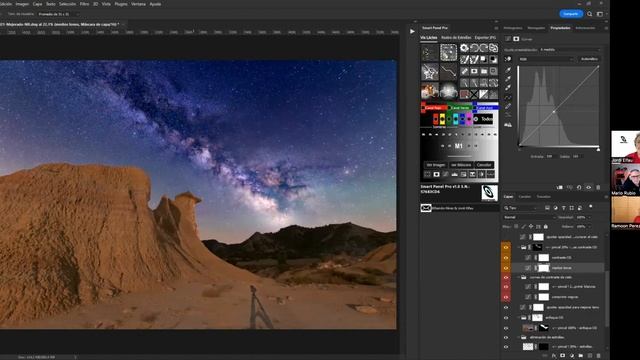Click the play action arrow beside Smart Panel
640x360 pixels.
412,31
